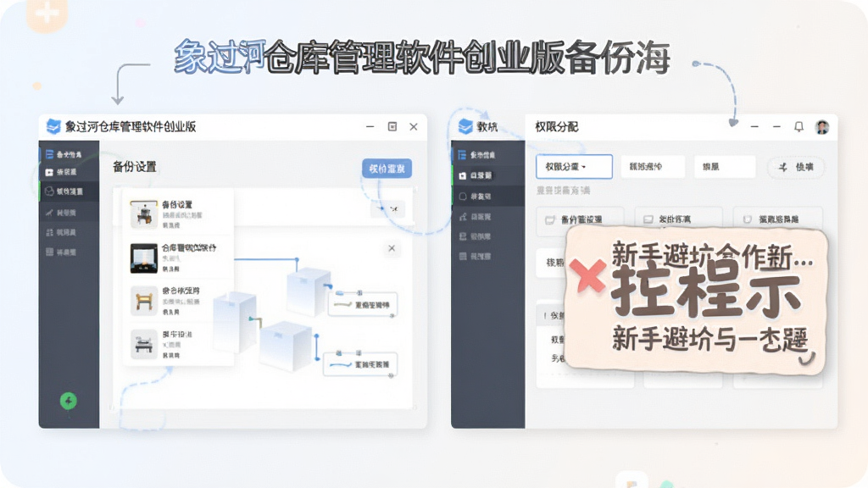
Task: Click the upper labeled connector card in the diagram
Action: click(x=363, y=304)
